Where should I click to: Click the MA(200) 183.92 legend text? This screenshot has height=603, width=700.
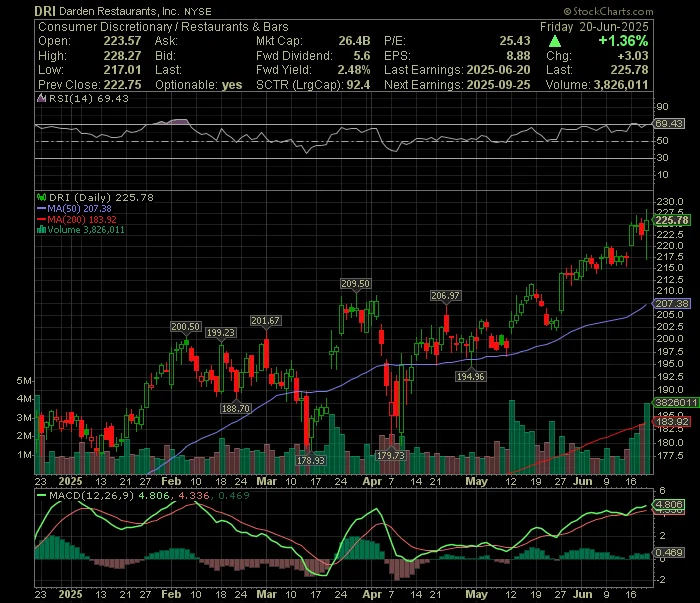[82, 219]
